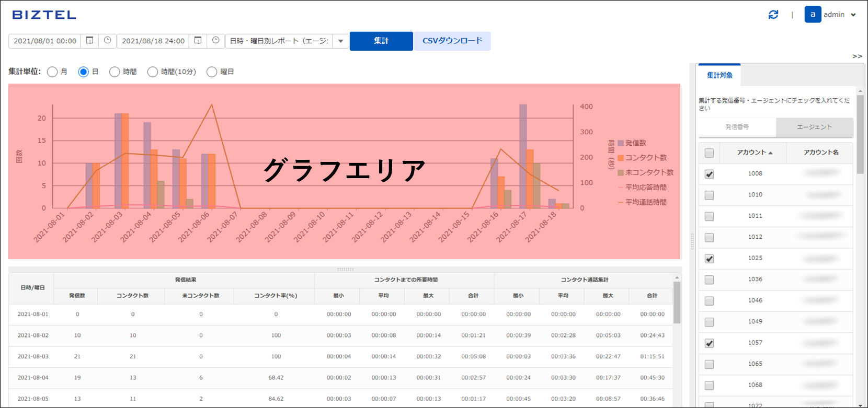Switch to the エージェント tab
868x408 pixels.
(814, 127)
